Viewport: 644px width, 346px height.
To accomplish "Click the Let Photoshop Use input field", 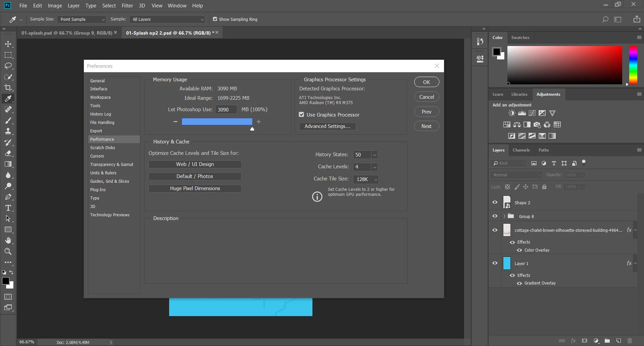I will click(226, 110).
